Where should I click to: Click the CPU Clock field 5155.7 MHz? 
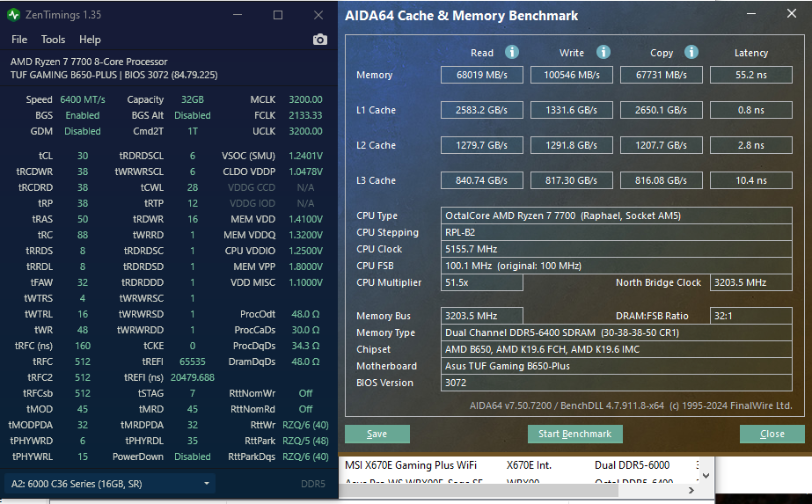click(616, 249)
